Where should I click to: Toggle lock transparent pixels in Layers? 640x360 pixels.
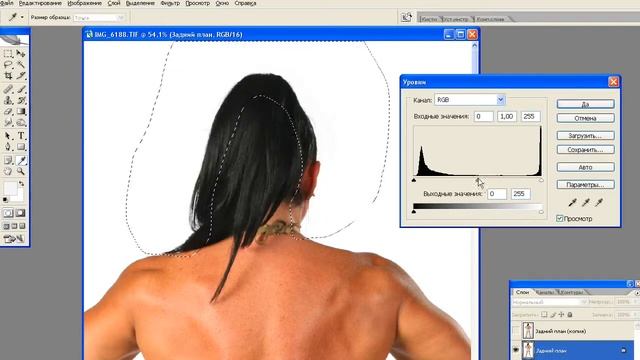pyautogui.click(x=544, y=315)
